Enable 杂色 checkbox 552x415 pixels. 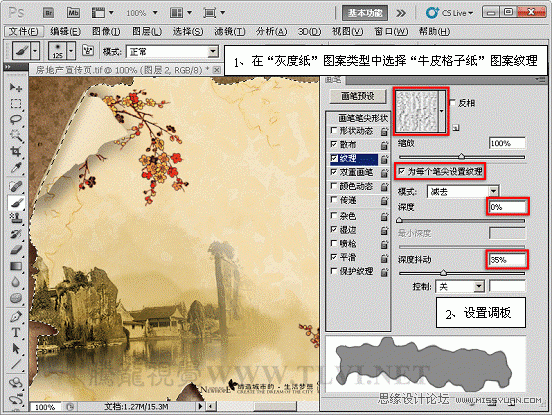click(334, 215)
